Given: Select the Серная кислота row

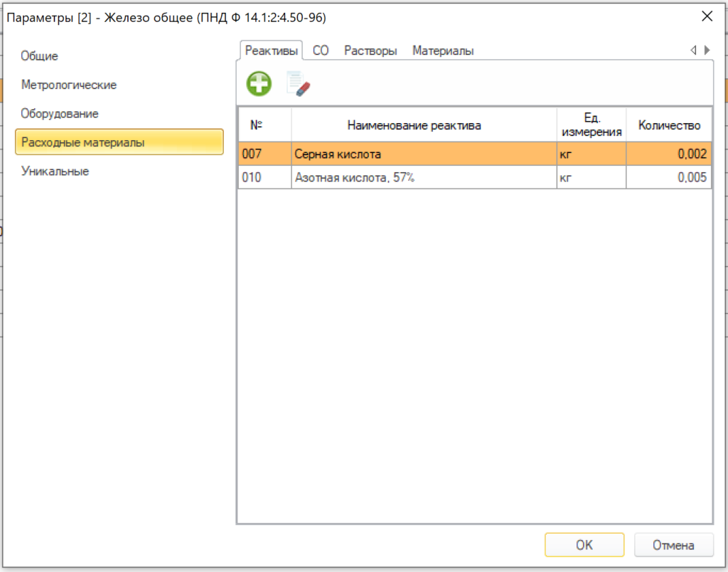Looking at the screenshot, I should click(475, 154).
